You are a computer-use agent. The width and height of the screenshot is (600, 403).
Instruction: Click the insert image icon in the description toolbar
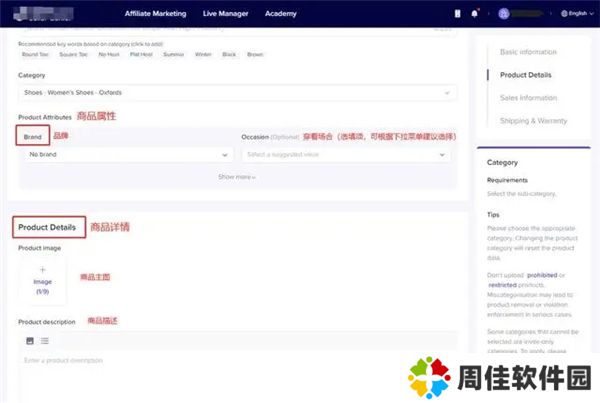[29, 341]
